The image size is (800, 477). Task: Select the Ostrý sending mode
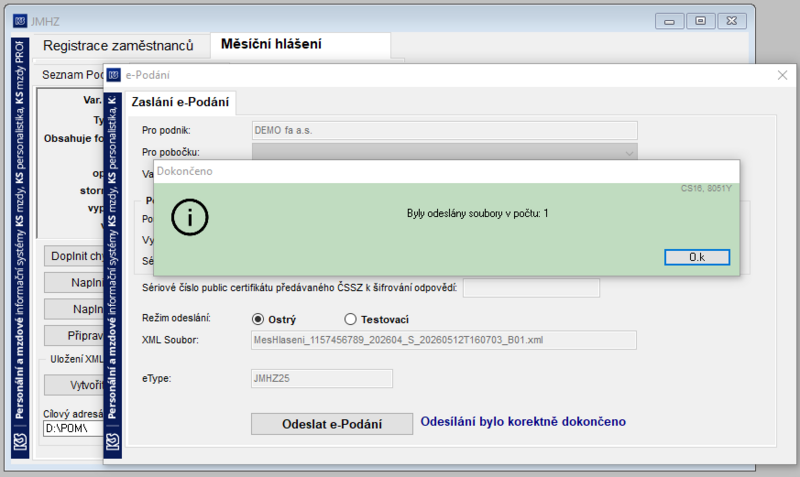pyautogui.click(x=258, y=319)
